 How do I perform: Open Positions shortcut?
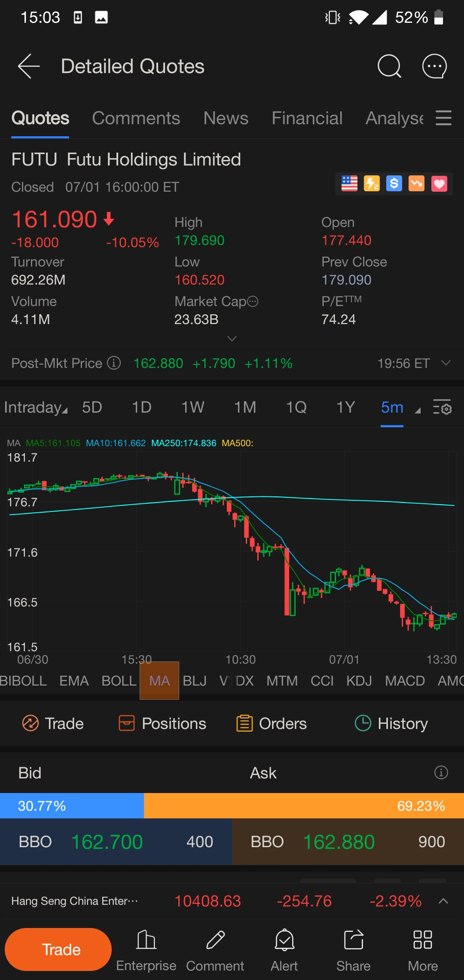(162, 723)
